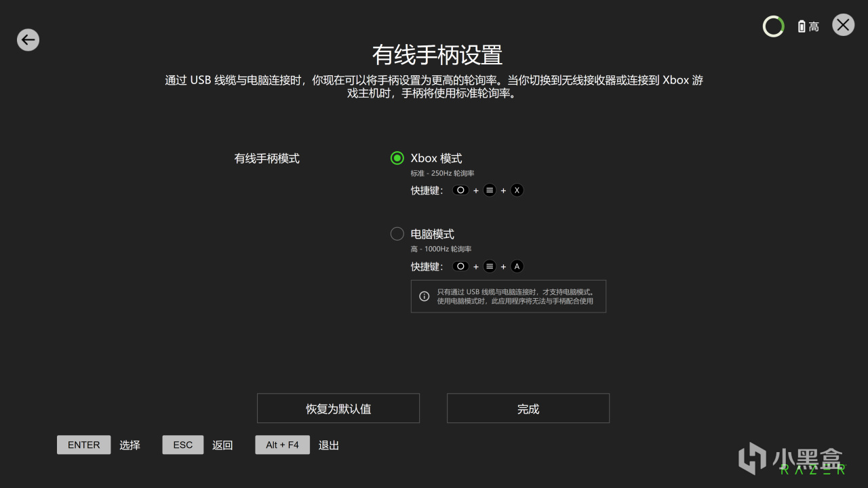The width and height of the screenshot is (868, 488).
Task: Click the ESC key hint
Action: click(x=183, y=445)
